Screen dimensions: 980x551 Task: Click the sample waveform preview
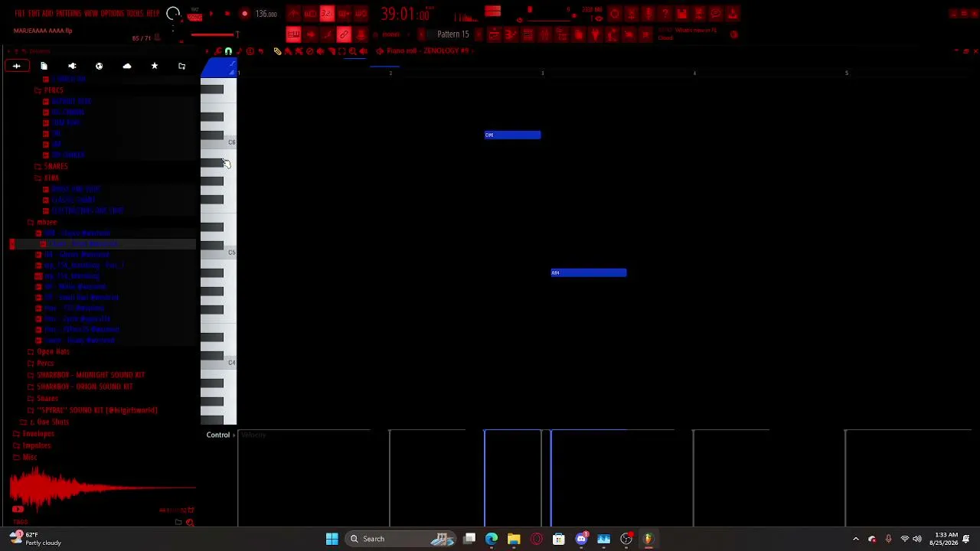pyautogui.click(x=102, y=487)
